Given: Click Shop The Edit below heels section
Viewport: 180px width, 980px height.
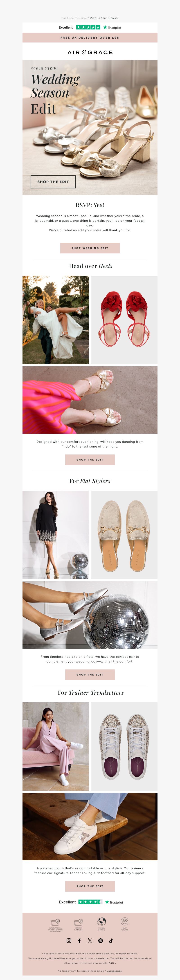Looking at the screenshot, I should pyautogui.click(x=90, y=460).
